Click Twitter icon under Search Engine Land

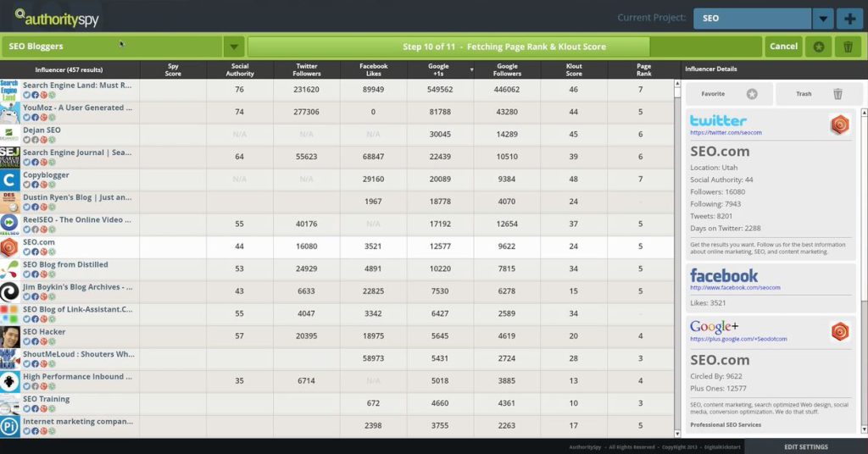click(x=26, y=94)
